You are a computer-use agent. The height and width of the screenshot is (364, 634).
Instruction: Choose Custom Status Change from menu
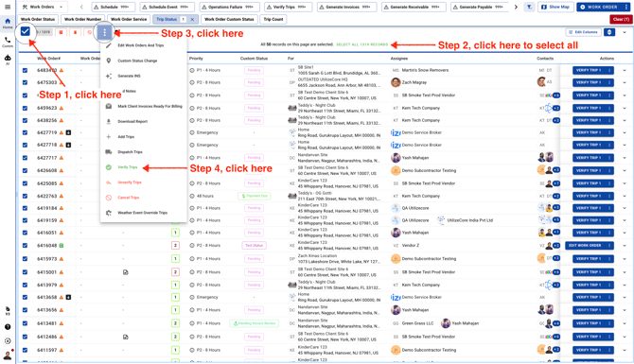144,61
